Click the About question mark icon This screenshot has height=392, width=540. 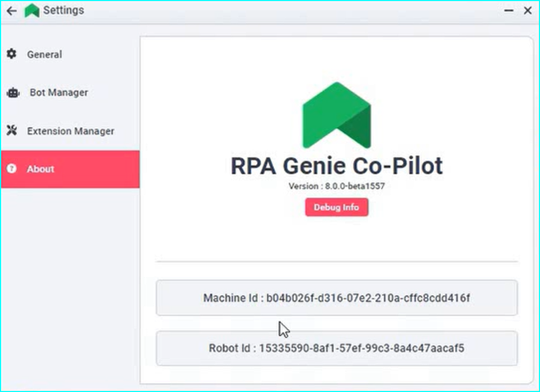point(11,169)
